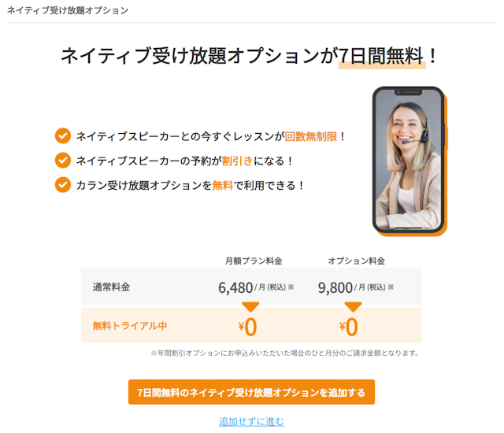
Task: Click the footnote about 年間割引オプション
Action: pyautogui.click(x=285, y=353)
